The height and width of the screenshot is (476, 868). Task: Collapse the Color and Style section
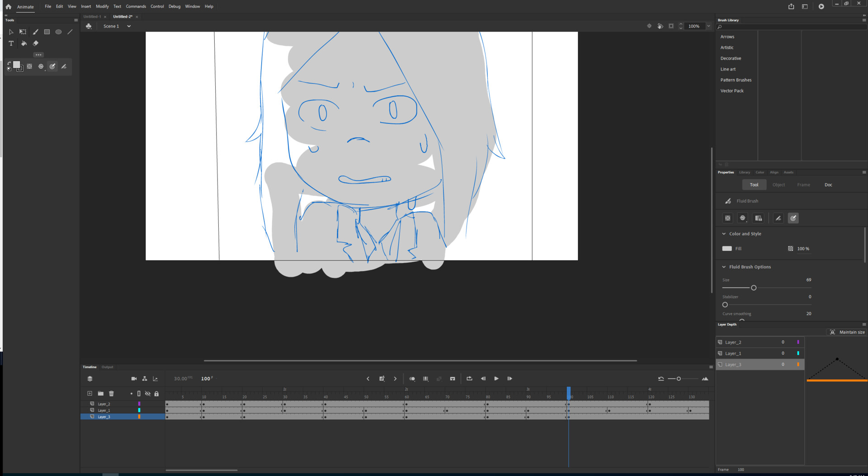coord(724,234)
